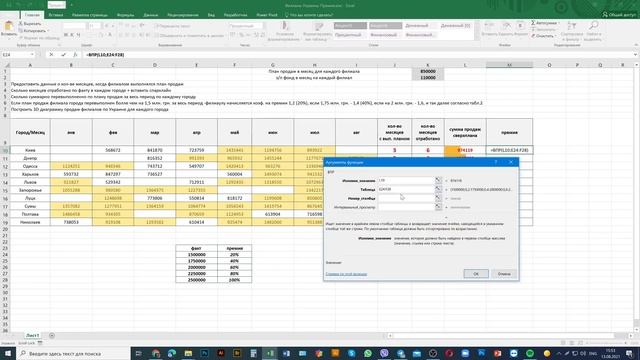Click the Копировать copy button
Image resolution: width=640 pixels, height=360 pixels.
coord(33,31)
